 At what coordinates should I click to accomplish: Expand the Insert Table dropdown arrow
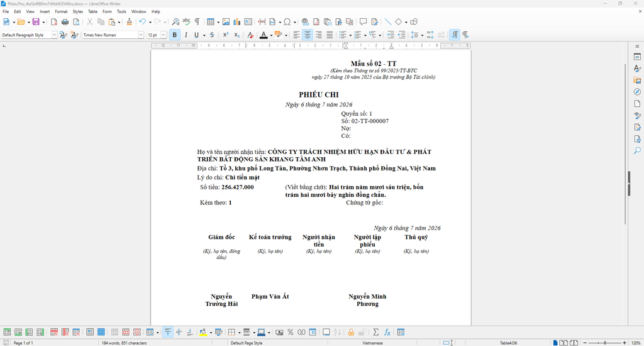(x=218, y=22)
